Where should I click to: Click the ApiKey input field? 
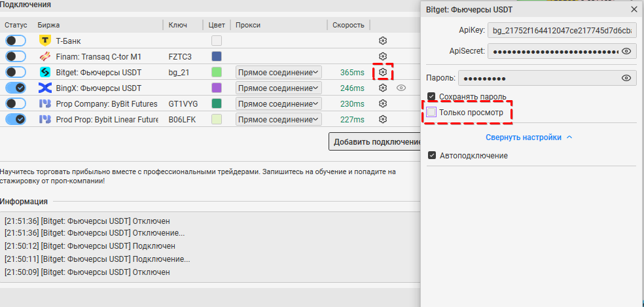(562, 30)
